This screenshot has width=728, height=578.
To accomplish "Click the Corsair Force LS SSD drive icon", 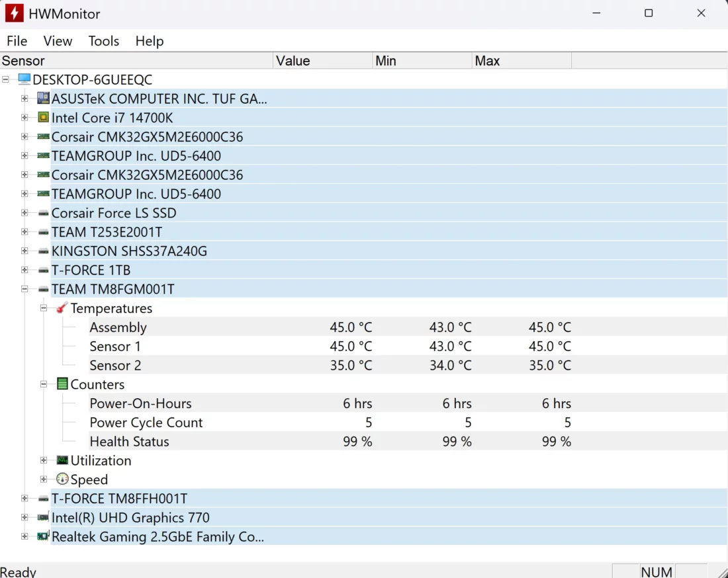I will [43, 213].
